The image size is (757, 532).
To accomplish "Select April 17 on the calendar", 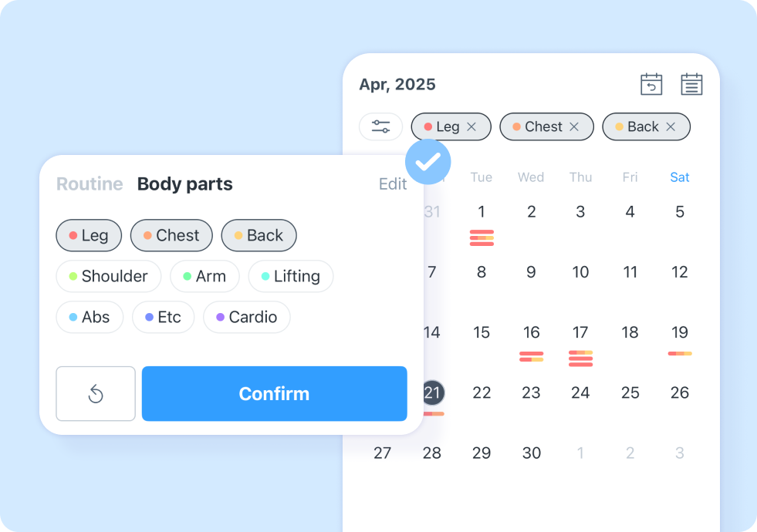I will [580, 332].
